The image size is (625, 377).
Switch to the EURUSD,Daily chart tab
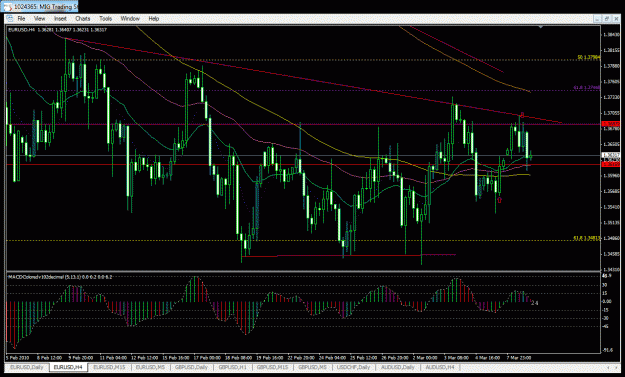(x=27, y=367)
